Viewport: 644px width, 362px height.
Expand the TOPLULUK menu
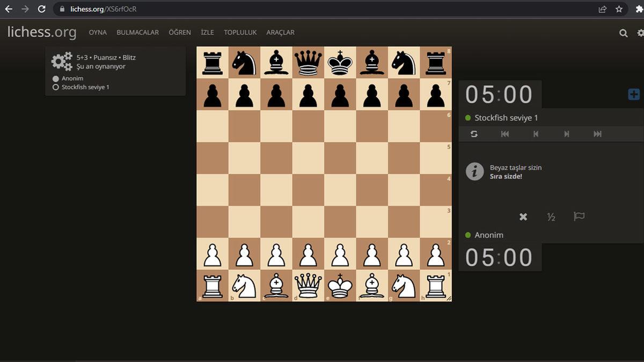coord(240,33)
